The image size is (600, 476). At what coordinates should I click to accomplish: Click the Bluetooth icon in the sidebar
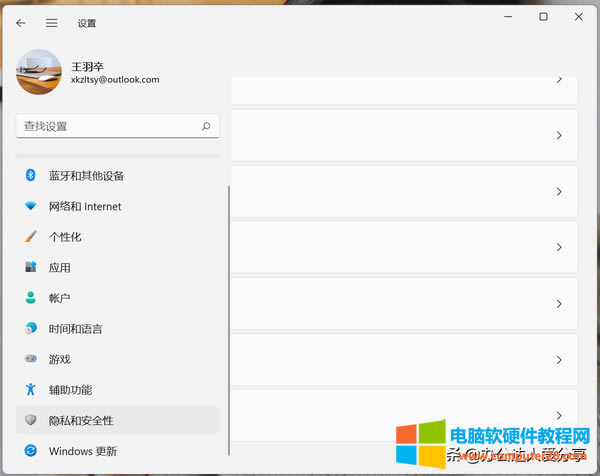(30, 176)
